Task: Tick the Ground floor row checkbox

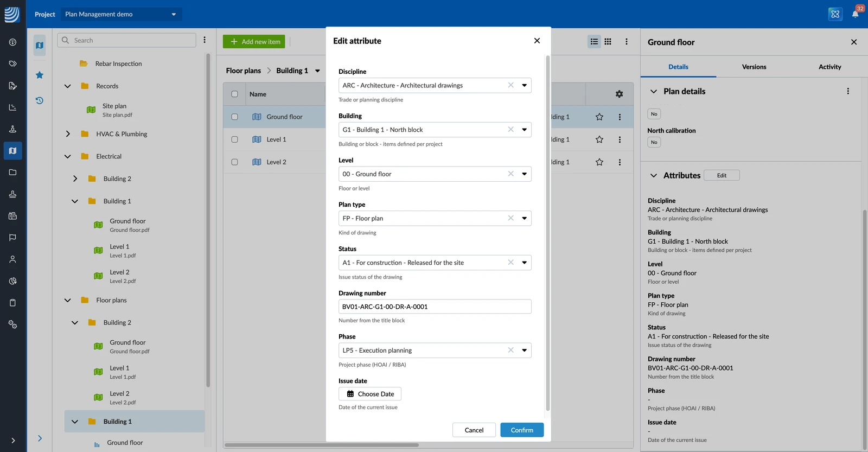Action: click(x=234, y=117)
